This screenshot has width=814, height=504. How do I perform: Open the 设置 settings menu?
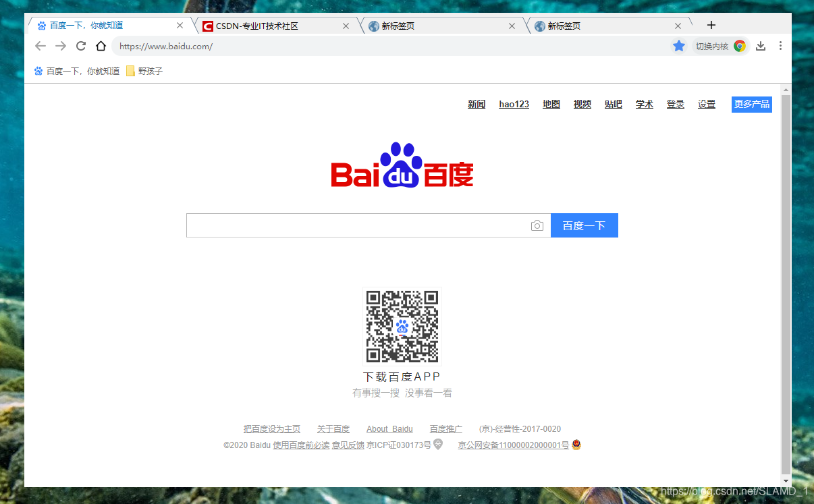point(707,104)
